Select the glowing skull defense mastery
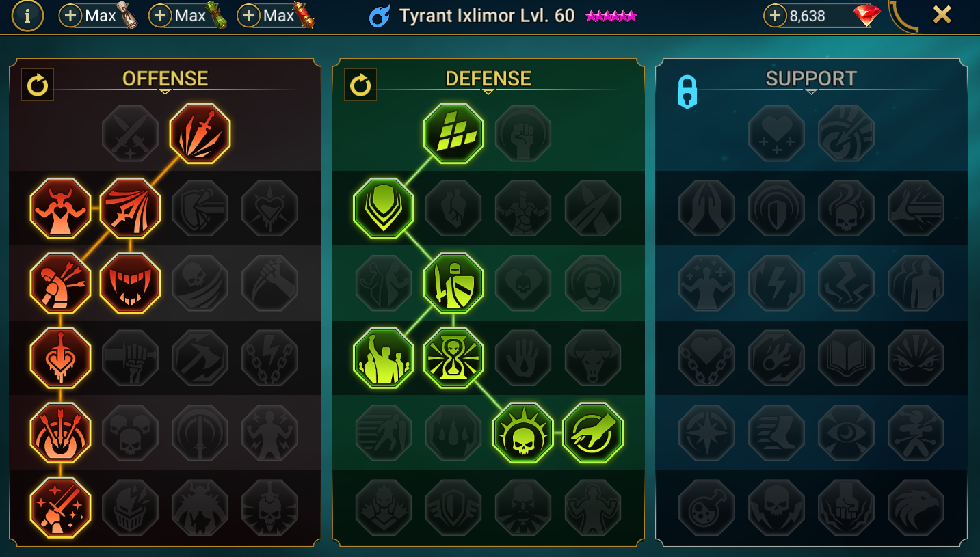This screenshot has width=980, height=557. click(523, 433)
